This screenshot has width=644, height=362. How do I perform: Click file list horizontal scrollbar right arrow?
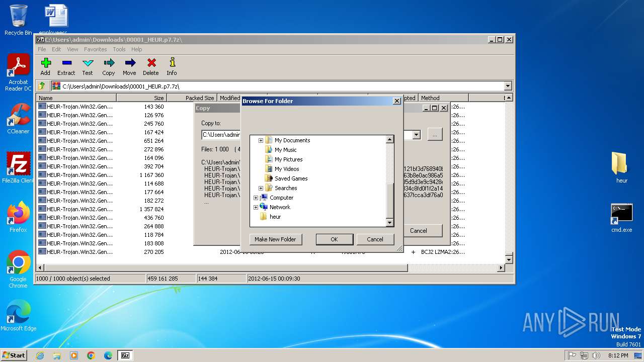(x=501, y=268)
